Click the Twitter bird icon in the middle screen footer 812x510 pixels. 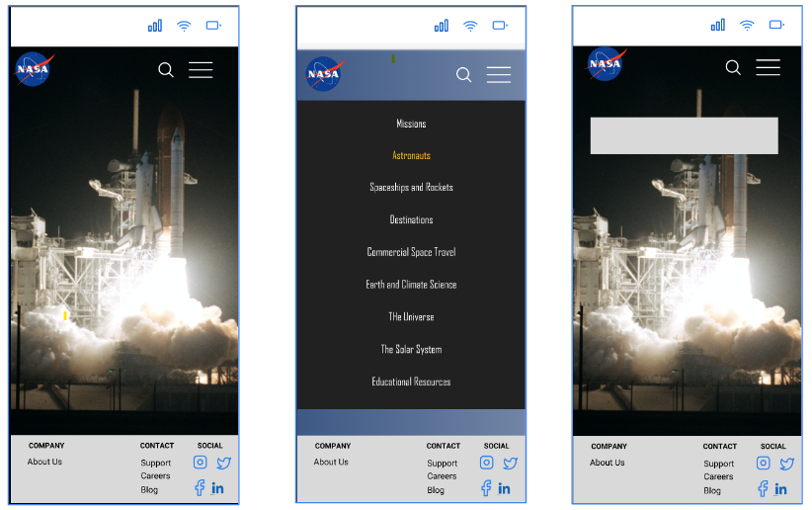pyautogui.click(x=511, y=463)
